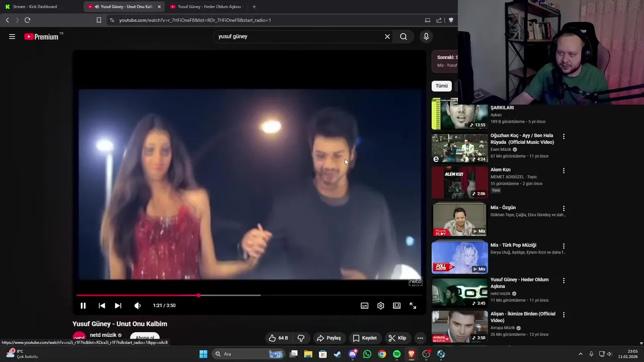The width and height of the screenshot is (644, 362).
Task: Open Mix - Türk Pop Müziği title
Action: (x=513, y=245)
